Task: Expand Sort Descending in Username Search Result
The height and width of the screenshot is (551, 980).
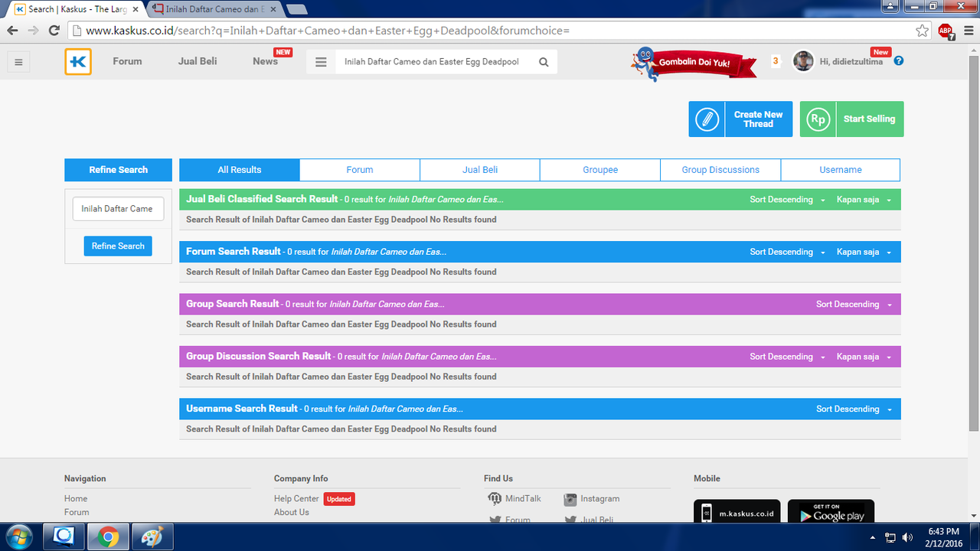Action: [854, 409]
